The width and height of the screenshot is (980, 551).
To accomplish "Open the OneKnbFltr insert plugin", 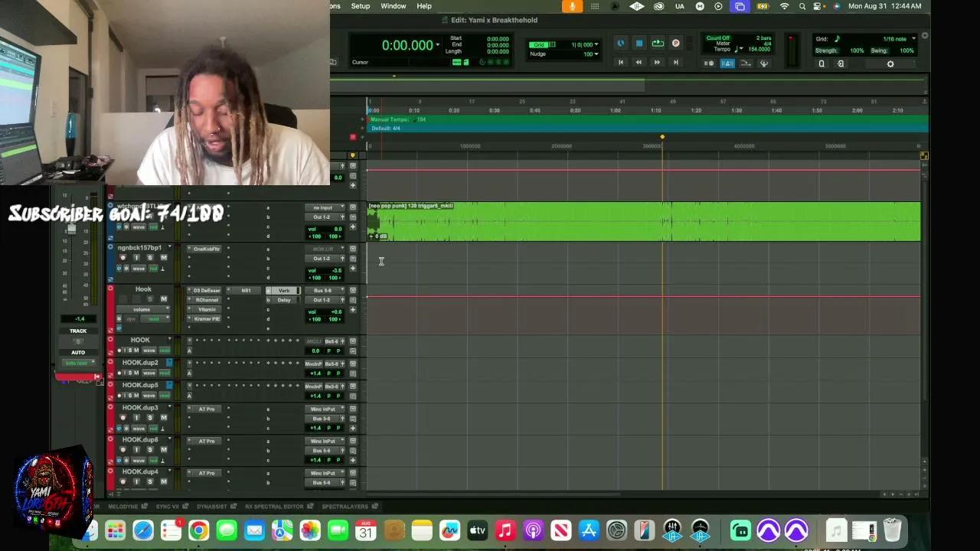I will point(207,249).
